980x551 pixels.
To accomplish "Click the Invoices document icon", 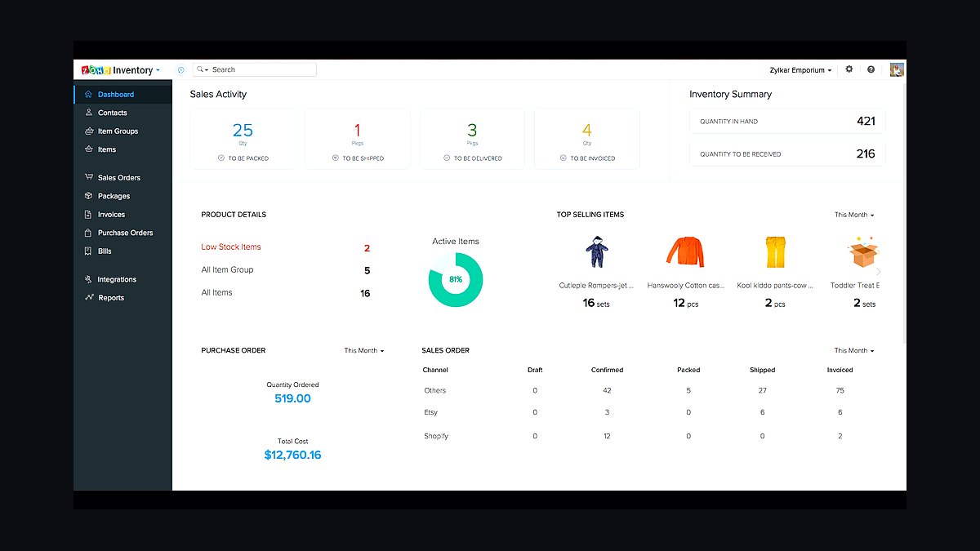I will [89, 215].
